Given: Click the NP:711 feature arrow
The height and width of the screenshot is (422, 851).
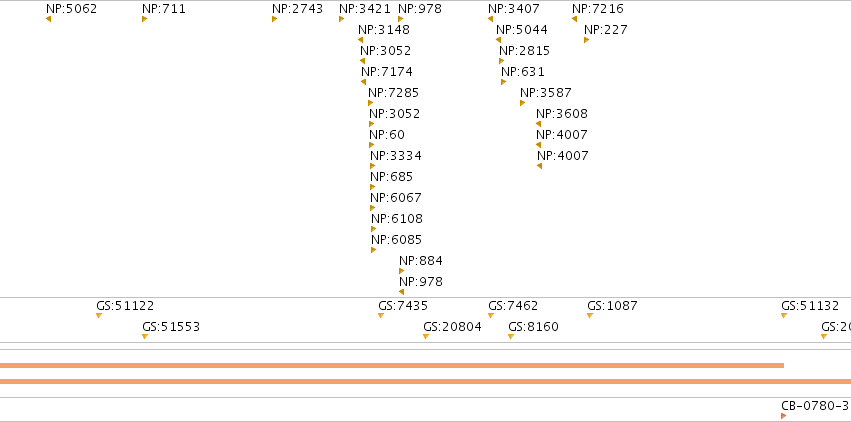Looking at the screenshot, I should point(144,19).
